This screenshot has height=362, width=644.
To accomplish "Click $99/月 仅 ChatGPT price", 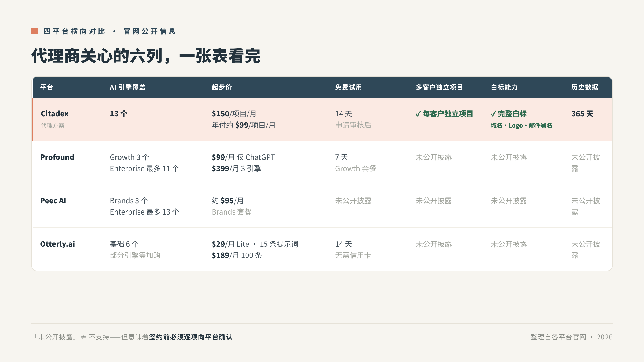I will click(x=243, y=157).
